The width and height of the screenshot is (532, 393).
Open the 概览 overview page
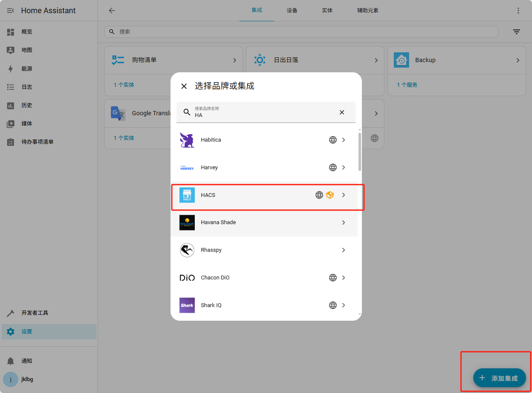click(49, 32)
